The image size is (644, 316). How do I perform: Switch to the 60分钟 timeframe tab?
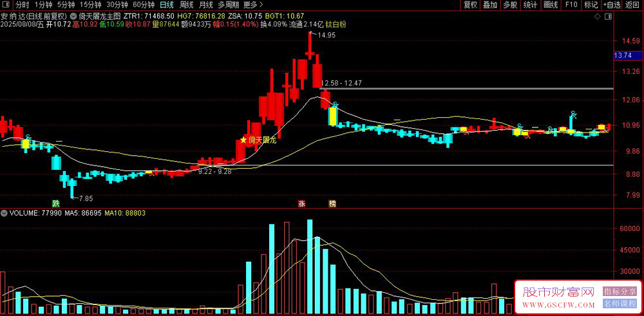click(144, 5)
